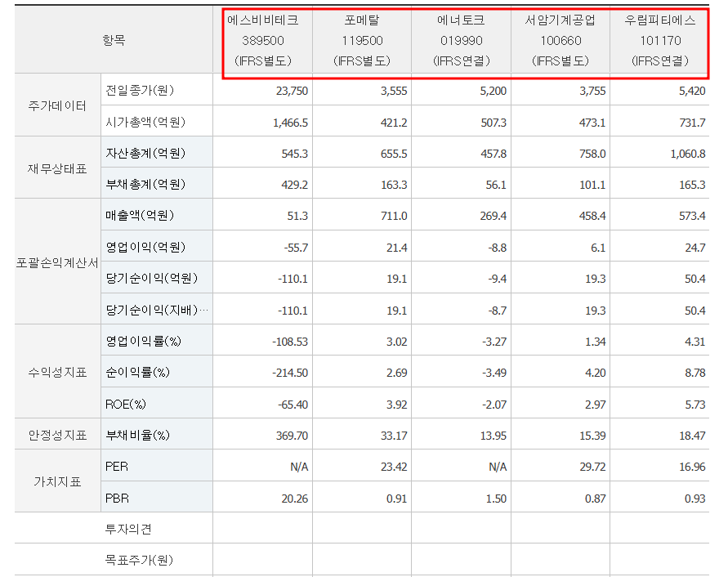Click the PBR row label
Image resolution: width=728 pixels, height=577 pixels.
117,498
